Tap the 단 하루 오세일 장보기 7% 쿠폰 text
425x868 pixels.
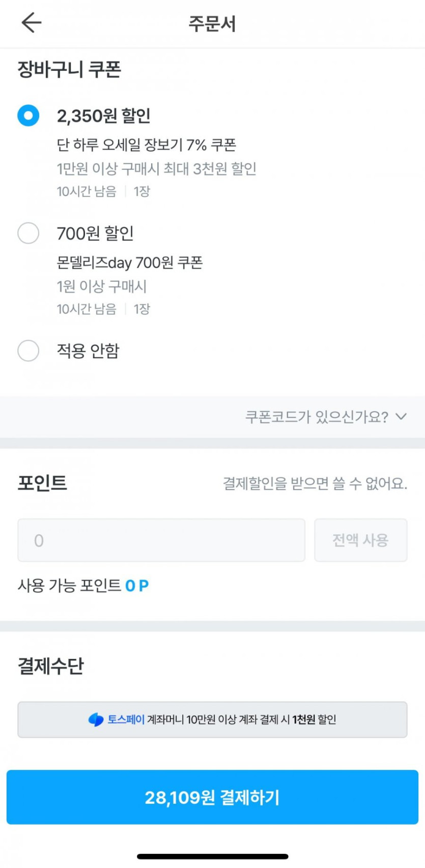[x=147, y=145]
